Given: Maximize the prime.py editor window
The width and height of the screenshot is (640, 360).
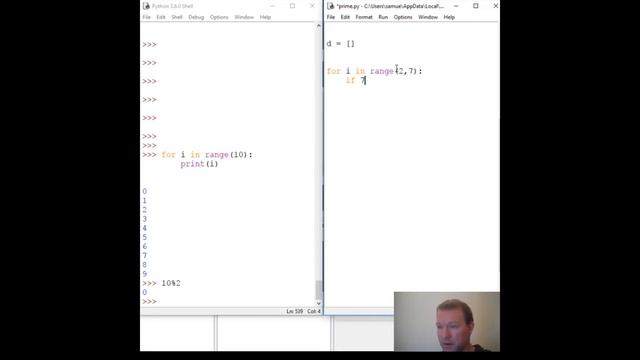Looking at the screenshot, I should [476, 6].
